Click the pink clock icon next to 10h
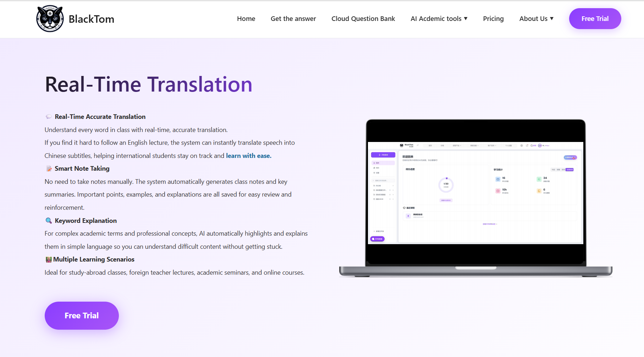The image size is (644, 357). 498,191
